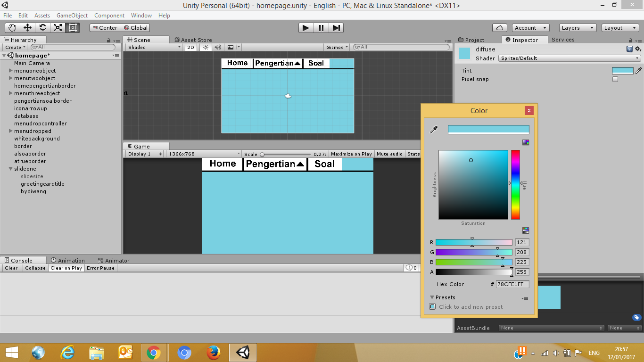Clear the Console log
This screenshot has width=644, height=362.
tap(11, 268)
